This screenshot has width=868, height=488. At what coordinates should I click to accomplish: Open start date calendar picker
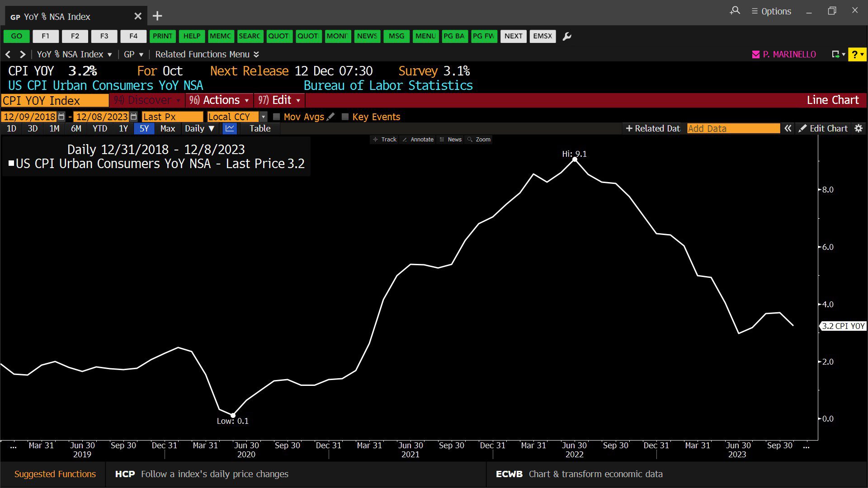coord(61,117)
